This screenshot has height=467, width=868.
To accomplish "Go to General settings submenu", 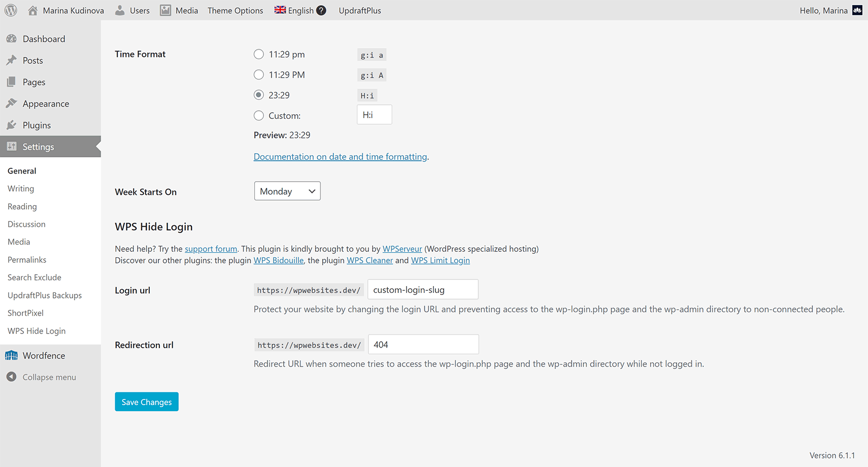I will [22, 171].
